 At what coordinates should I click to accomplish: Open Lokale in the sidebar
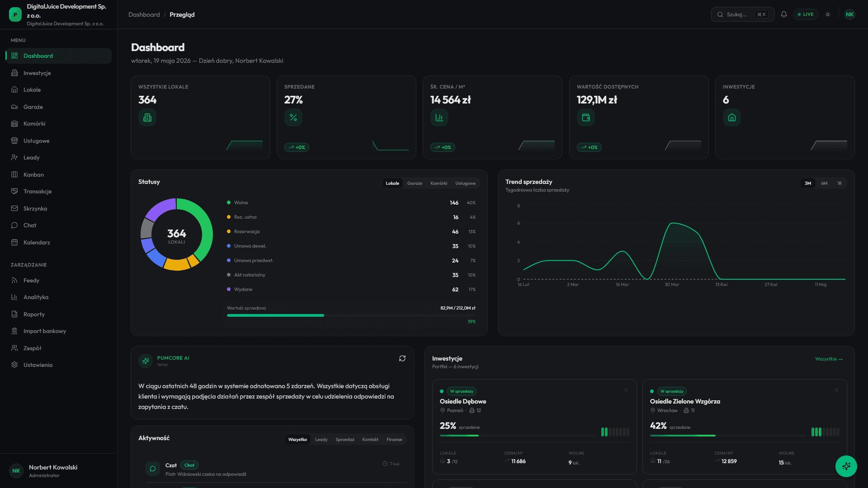coord(58,90)
